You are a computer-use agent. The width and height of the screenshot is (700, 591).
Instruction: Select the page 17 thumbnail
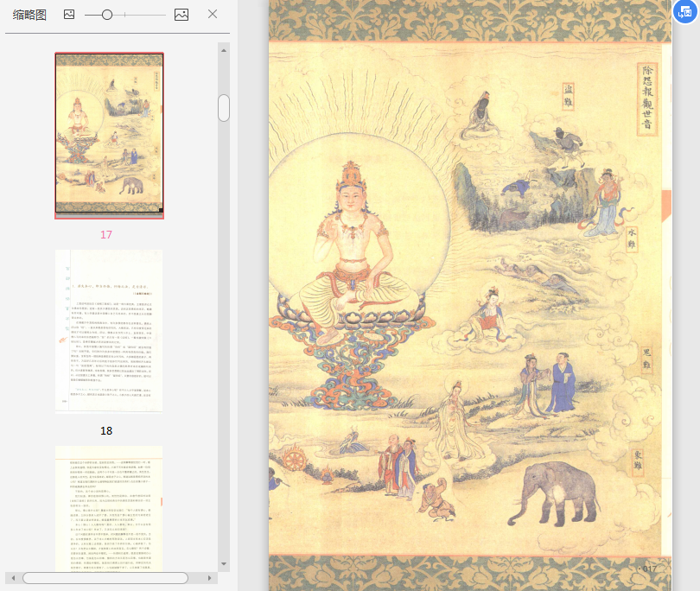(110, 136)
